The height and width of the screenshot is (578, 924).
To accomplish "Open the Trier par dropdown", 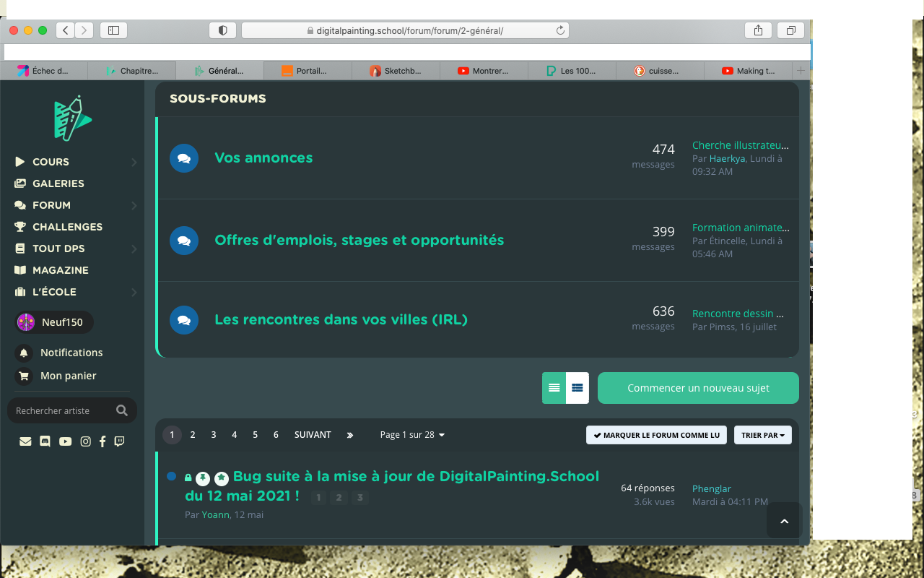I will click(762, 435).
